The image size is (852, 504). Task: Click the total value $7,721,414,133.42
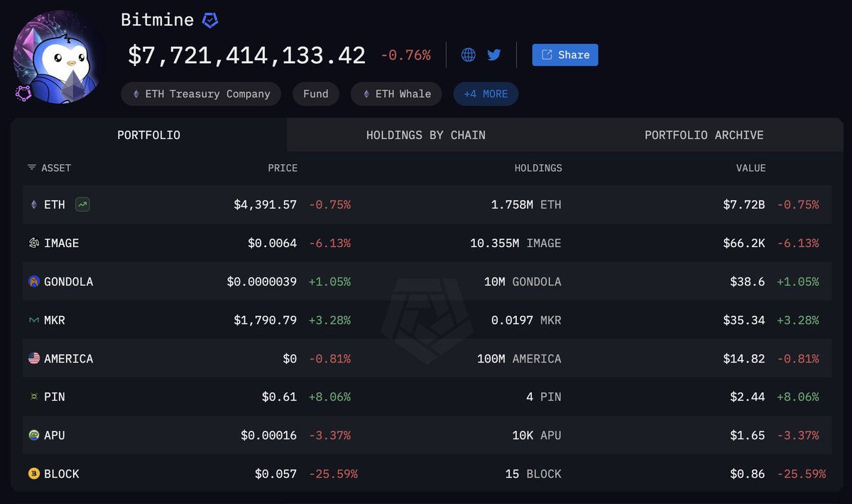247,55
